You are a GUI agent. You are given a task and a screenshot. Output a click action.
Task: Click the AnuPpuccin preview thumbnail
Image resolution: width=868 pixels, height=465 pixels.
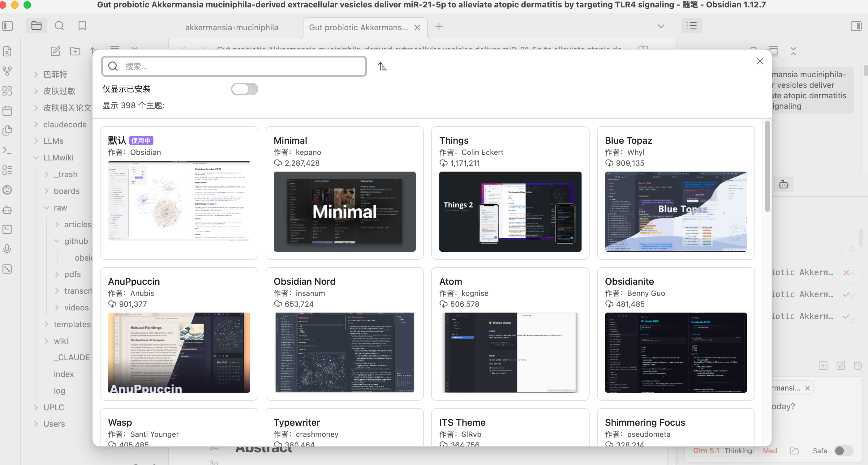click(179, 352)
